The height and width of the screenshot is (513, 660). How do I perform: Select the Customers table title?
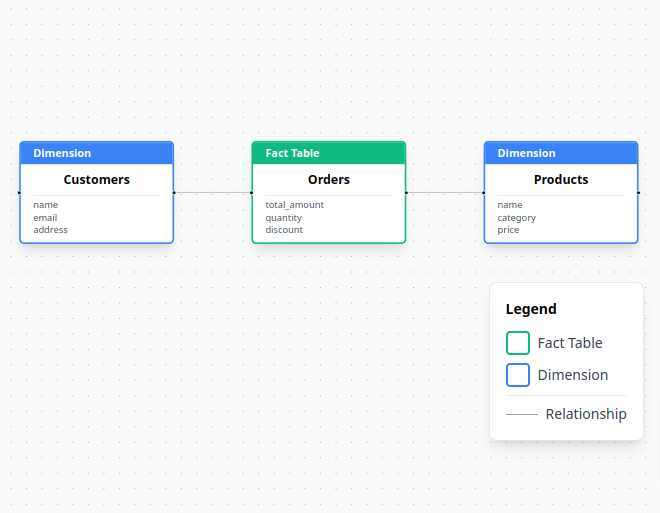(97, 180)
